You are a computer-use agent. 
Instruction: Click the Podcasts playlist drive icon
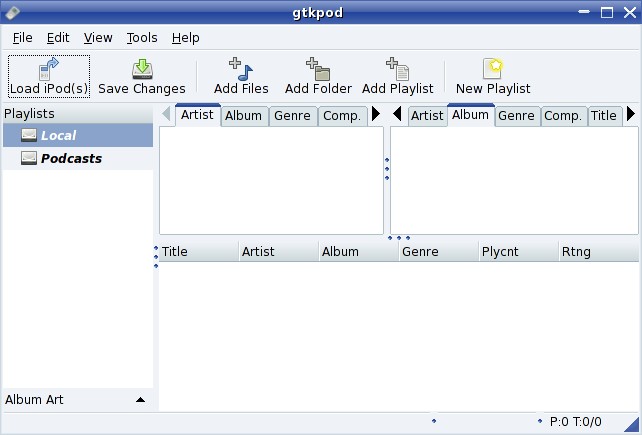pyautogui.click(x=29, y=158)
